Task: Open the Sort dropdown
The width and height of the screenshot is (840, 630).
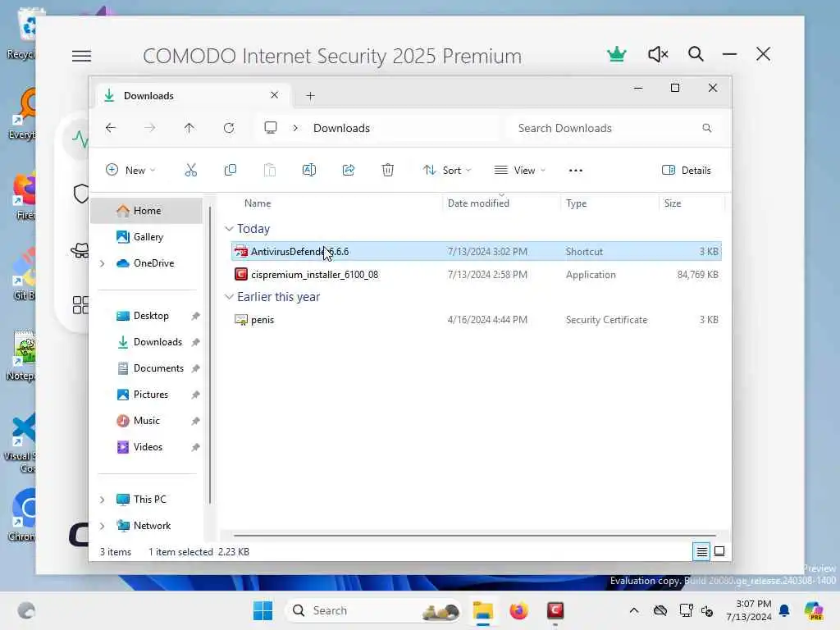Action: point(447,171)
